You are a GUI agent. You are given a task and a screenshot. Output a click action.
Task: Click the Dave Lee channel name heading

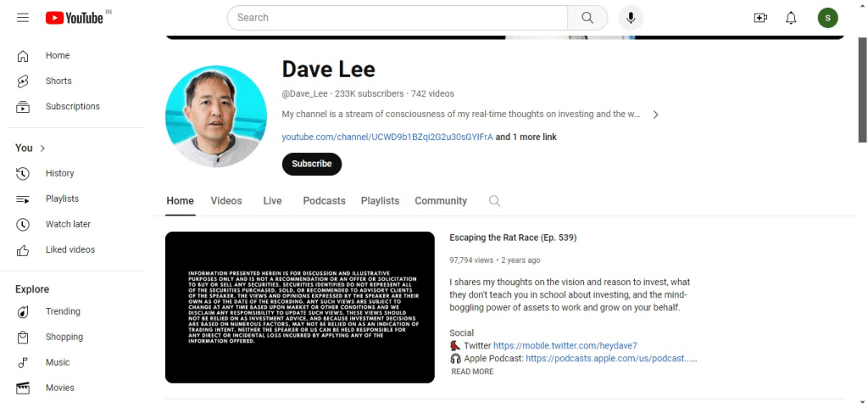click(x=328, y=70)
